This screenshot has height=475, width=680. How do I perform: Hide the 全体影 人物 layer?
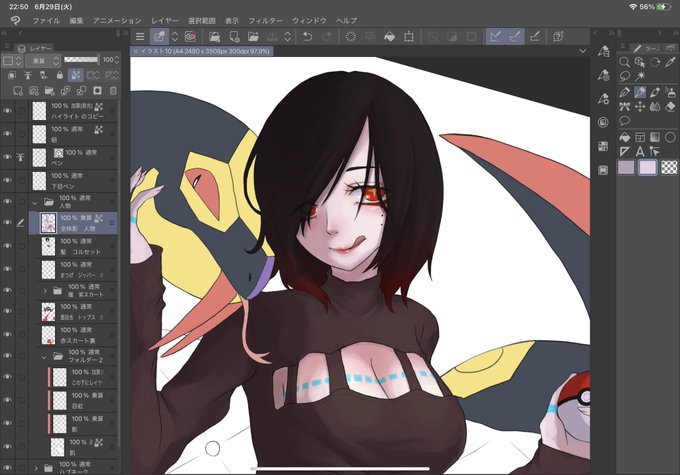[x=7, y=223]
